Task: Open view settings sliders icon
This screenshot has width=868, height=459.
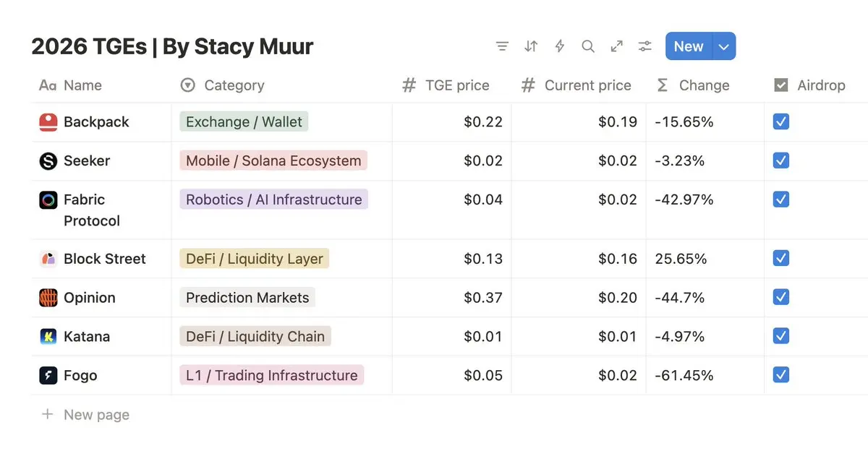Action: (x=645, y=46)
